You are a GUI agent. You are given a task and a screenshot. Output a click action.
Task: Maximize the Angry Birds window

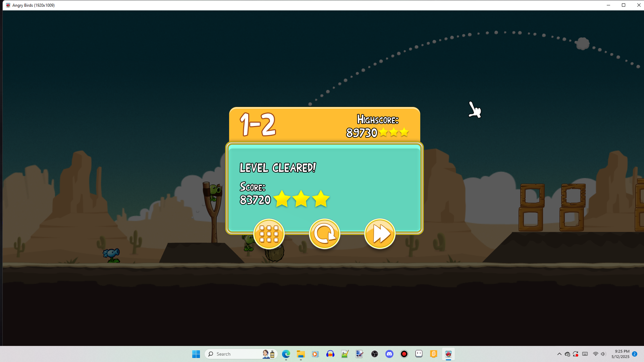click(624, 5)
